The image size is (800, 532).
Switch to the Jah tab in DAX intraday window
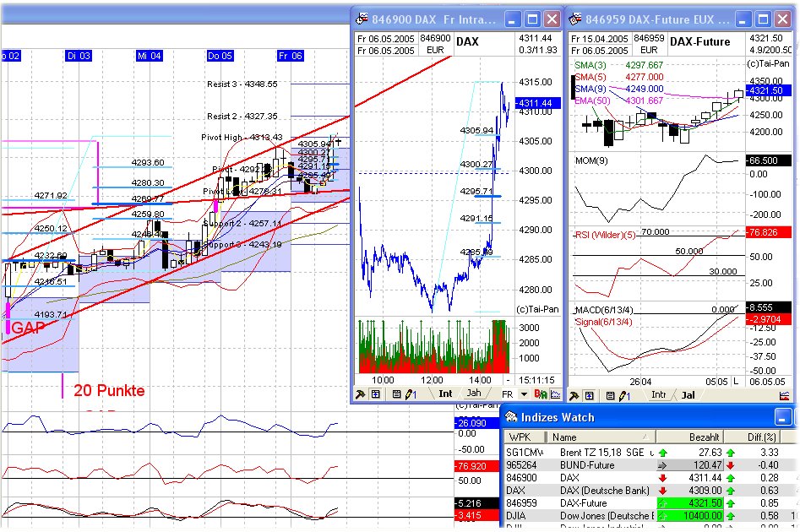(x=473, y=394)
